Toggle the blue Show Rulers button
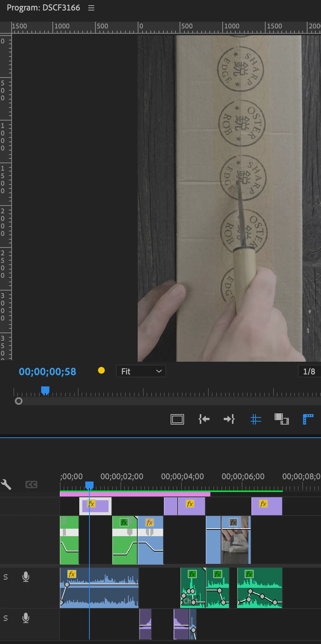This screenshot has height=644, width=321. (x=308, y=419)
